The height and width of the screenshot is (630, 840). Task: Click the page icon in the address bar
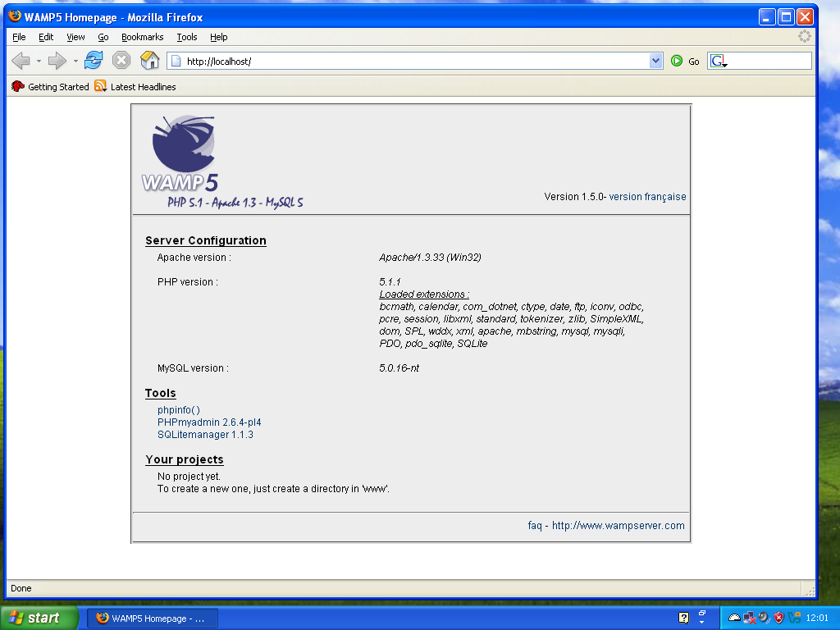(176, 61)
